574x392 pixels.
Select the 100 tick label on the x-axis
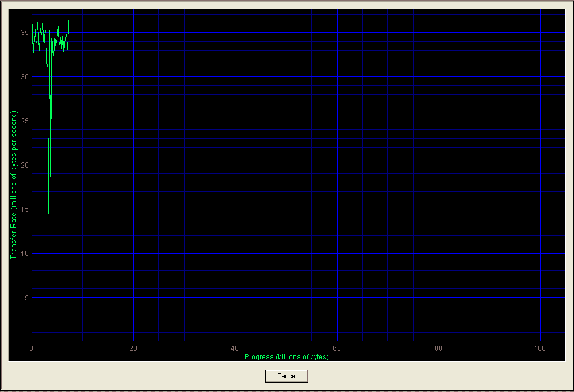coord(540,348)
